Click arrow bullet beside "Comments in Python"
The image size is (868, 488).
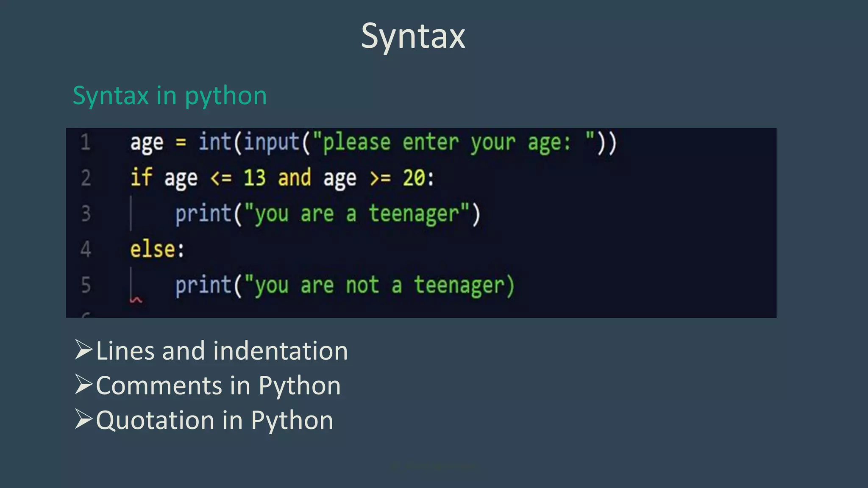click(x=83, y=384)
